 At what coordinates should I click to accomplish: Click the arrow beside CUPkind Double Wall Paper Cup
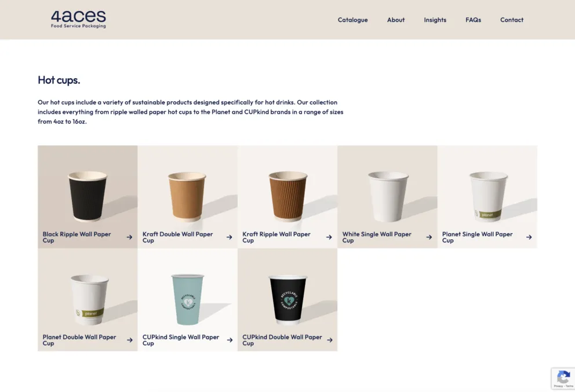click(x=330, y=340)
